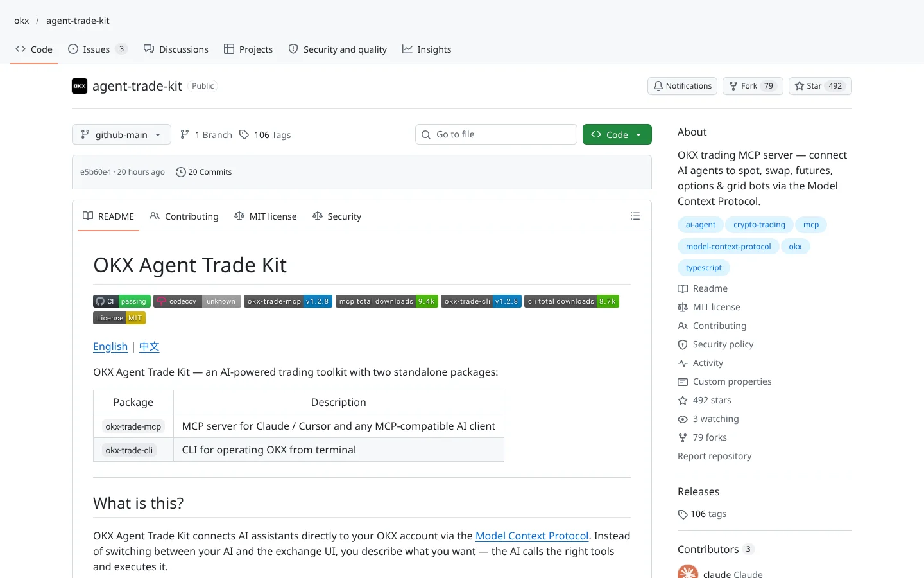Open the Code tab
This screenshot has width=924, height=578.
pos(34,49)
